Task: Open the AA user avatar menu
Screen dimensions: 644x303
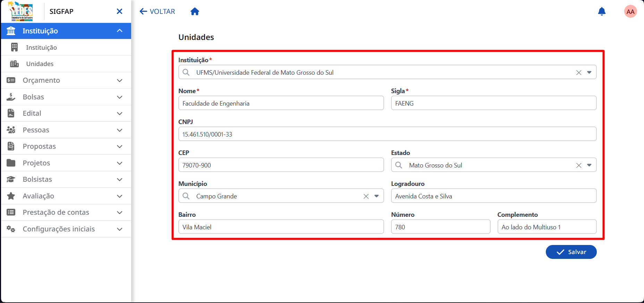Action: point(630,11)
